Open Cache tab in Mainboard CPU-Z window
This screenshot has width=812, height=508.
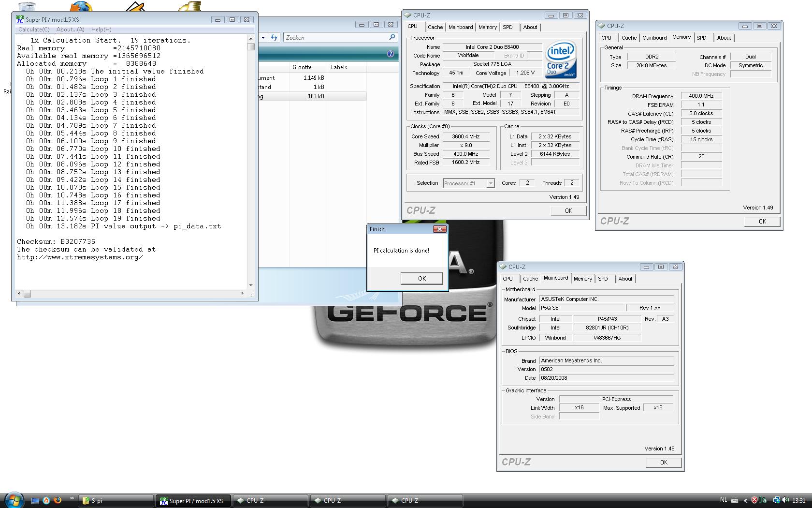point(530,279)
